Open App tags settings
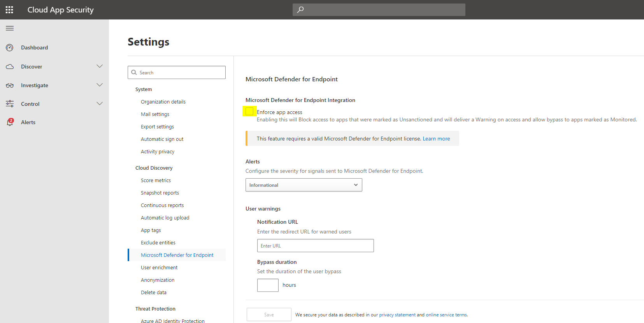Viewport: 644px width, 323px height. tap(151, 230)
